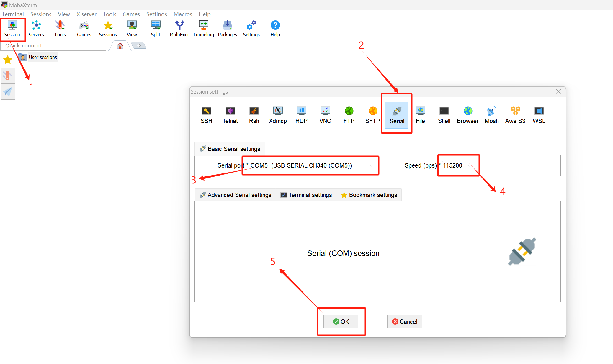
Task: Close the Session settings dialog
Action: point(558,92)
